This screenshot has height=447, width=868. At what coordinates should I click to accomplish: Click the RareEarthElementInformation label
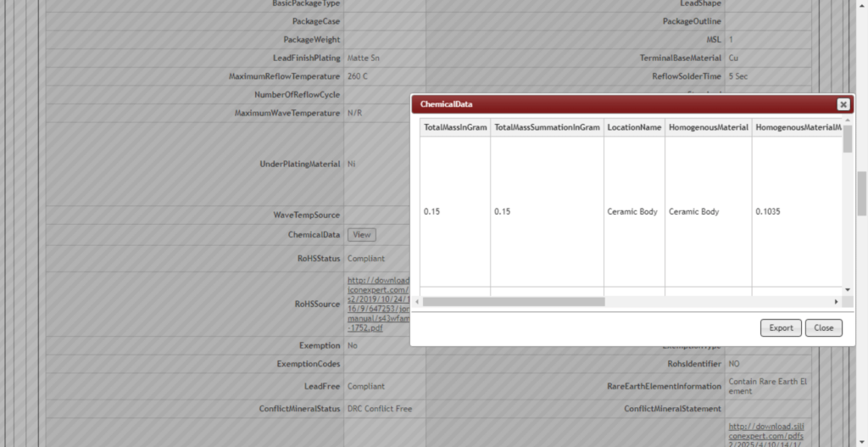[665, 387]
